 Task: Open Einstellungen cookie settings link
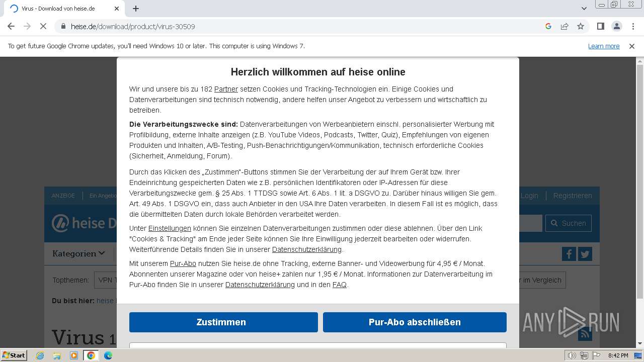tap(170, 228)
